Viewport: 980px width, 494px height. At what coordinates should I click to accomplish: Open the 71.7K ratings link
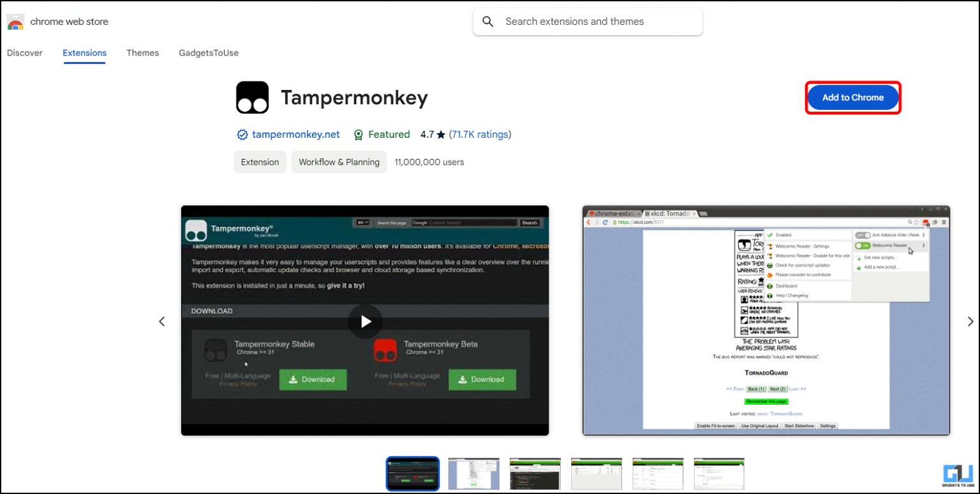click(480, 135)
